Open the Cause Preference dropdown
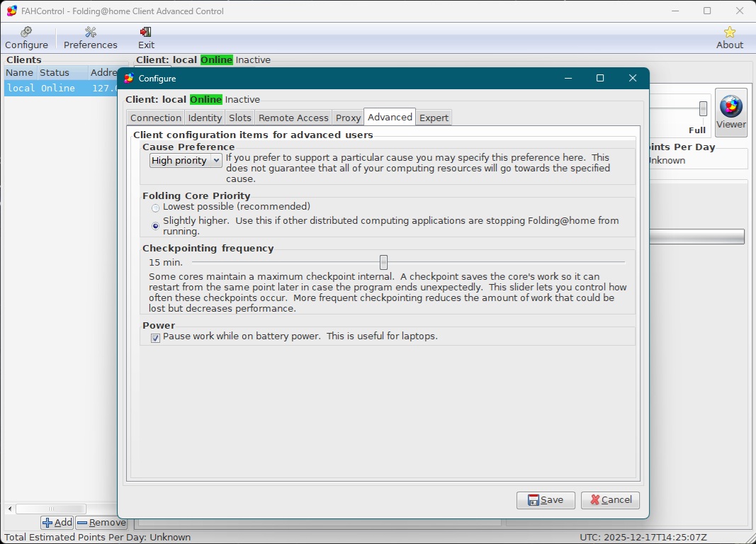Screen dimensions: 756x544 click(186, 161)
